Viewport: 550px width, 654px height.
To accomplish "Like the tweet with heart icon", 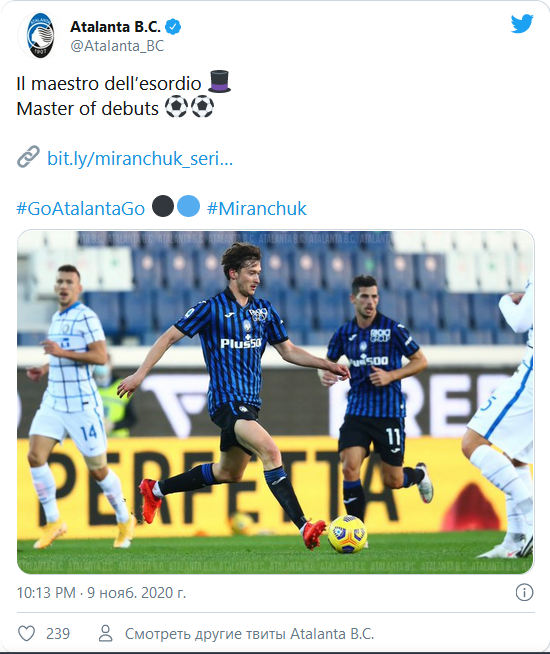I will click(26, 634).
